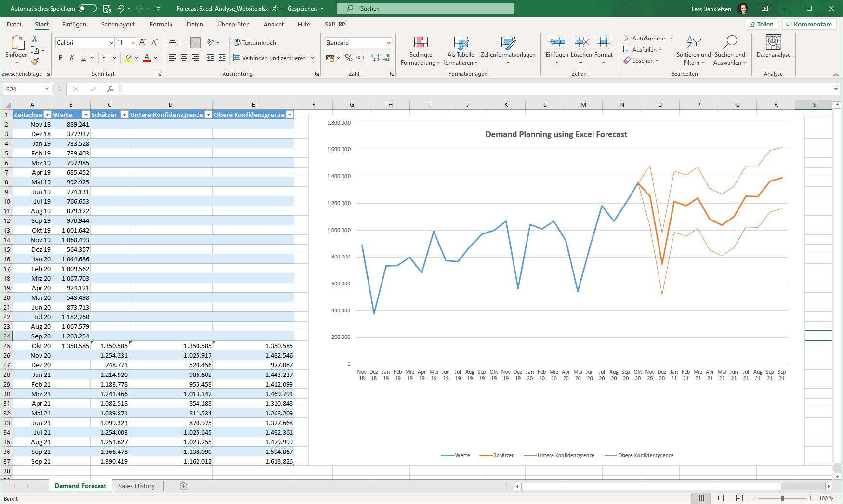This screenshot has height=504, width=843.
Task: Click the Teilen button
Action: click(x=762, y=24)
